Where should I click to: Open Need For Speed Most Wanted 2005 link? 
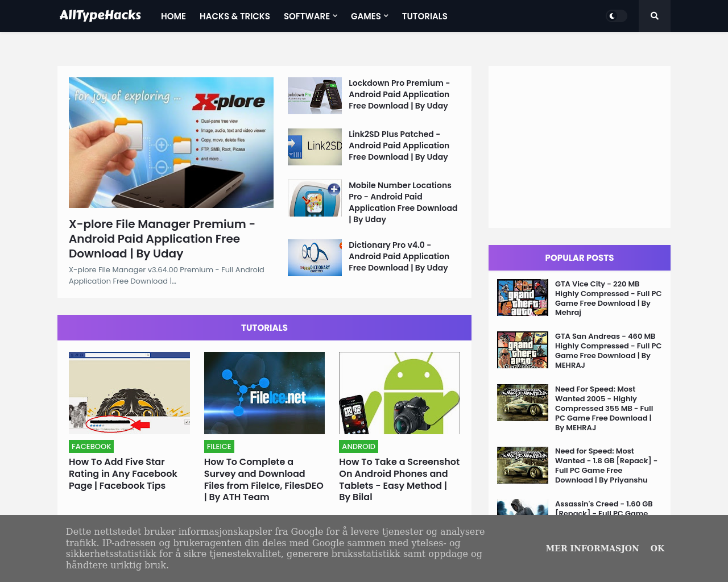pos(605,408)
